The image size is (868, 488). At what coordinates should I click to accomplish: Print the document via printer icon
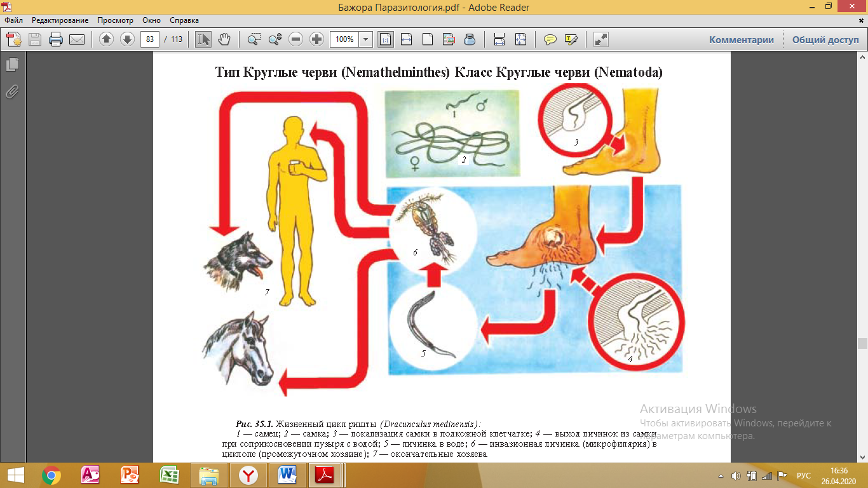coord(56,39)
